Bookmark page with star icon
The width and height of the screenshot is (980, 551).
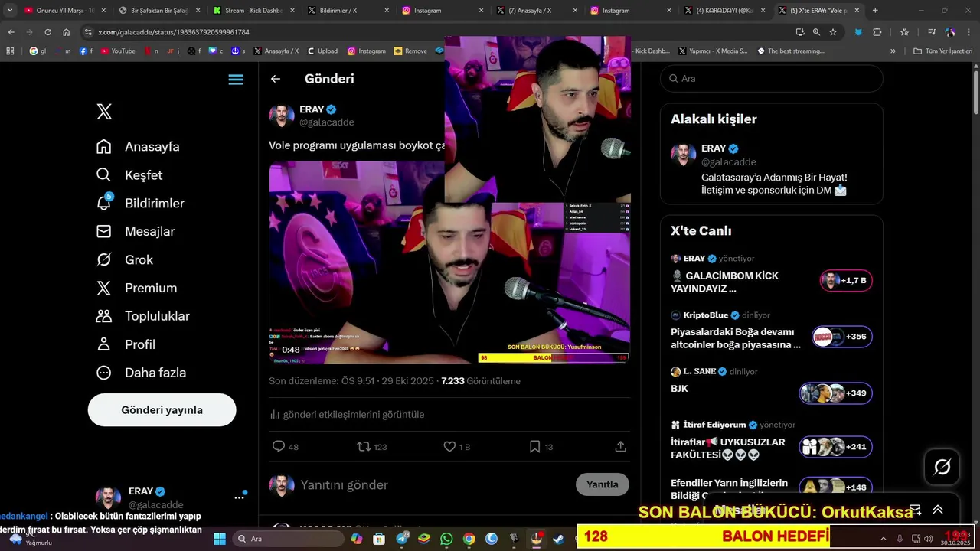tap(833, 32)
